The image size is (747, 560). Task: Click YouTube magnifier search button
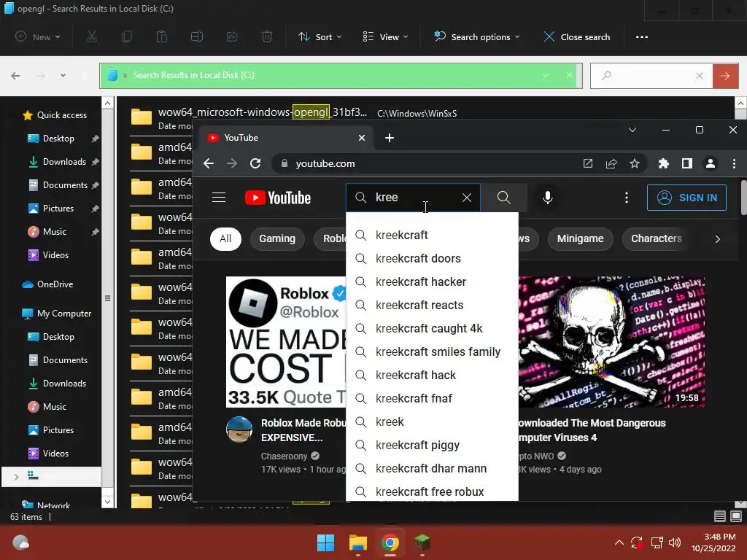(503, 197)
